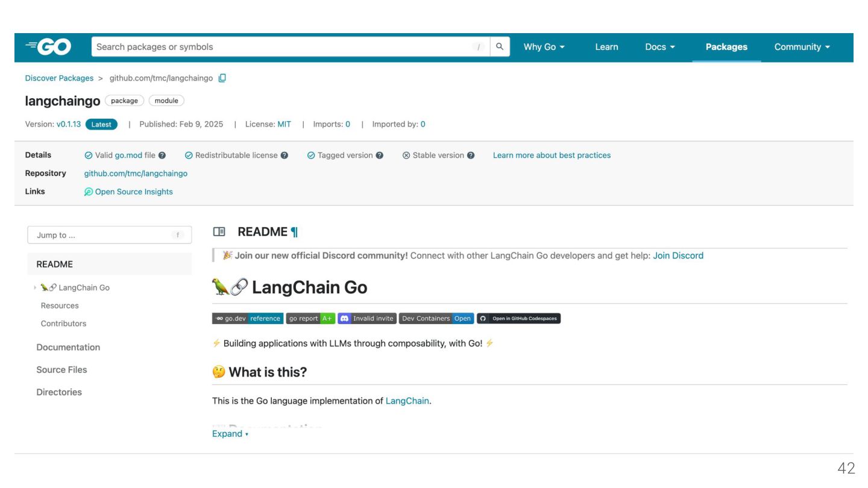Click the Search packages or symbols field

pos(291,47)
